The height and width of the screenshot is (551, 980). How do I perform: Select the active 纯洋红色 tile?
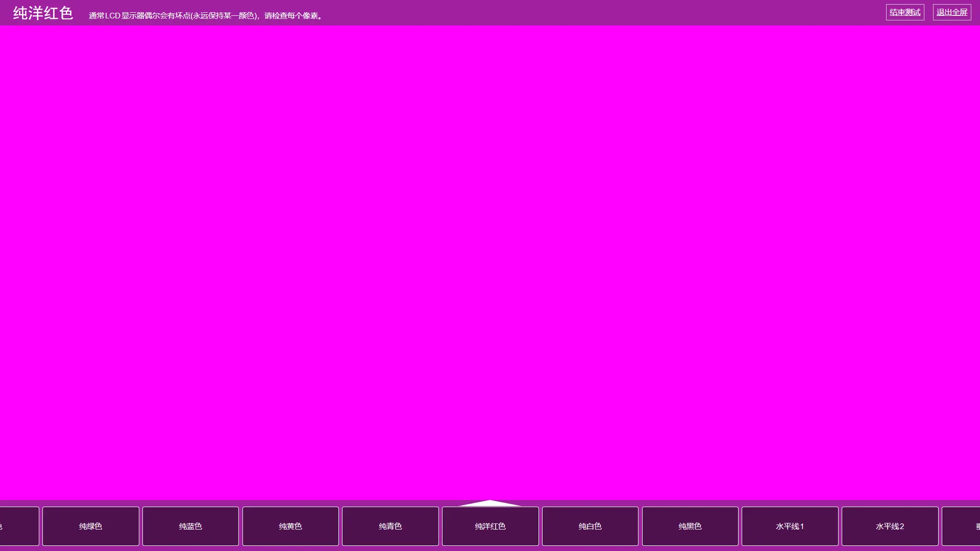point(490,526)
